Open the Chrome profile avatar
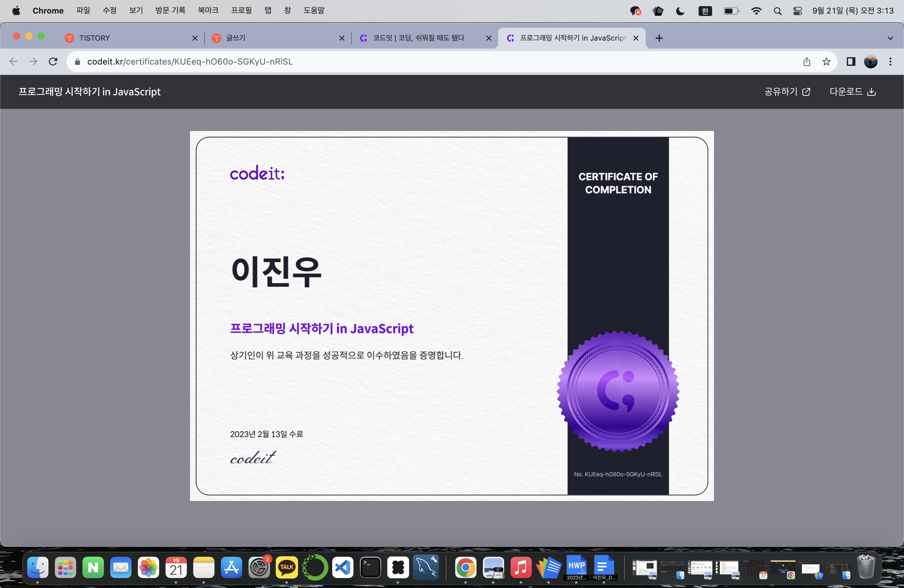 [x=870, y=62]
